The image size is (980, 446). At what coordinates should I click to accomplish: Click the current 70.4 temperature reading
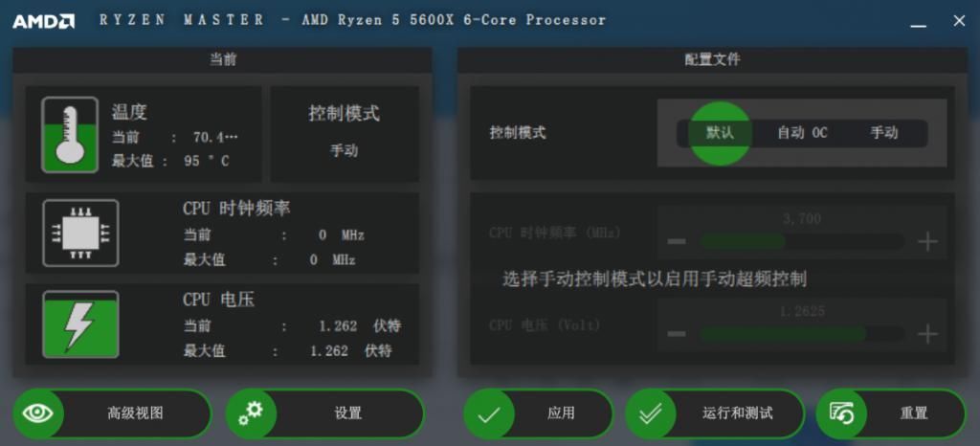pos(215,138)
